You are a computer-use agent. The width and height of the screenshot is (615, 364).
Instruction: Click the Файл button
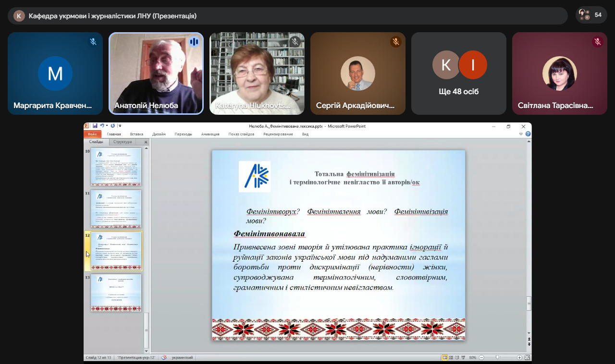(x=92, y=134)
